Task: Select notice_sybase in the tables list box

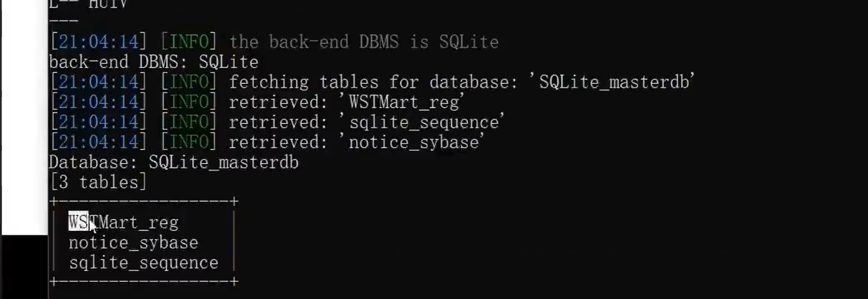Action: (x=134, y=243)
